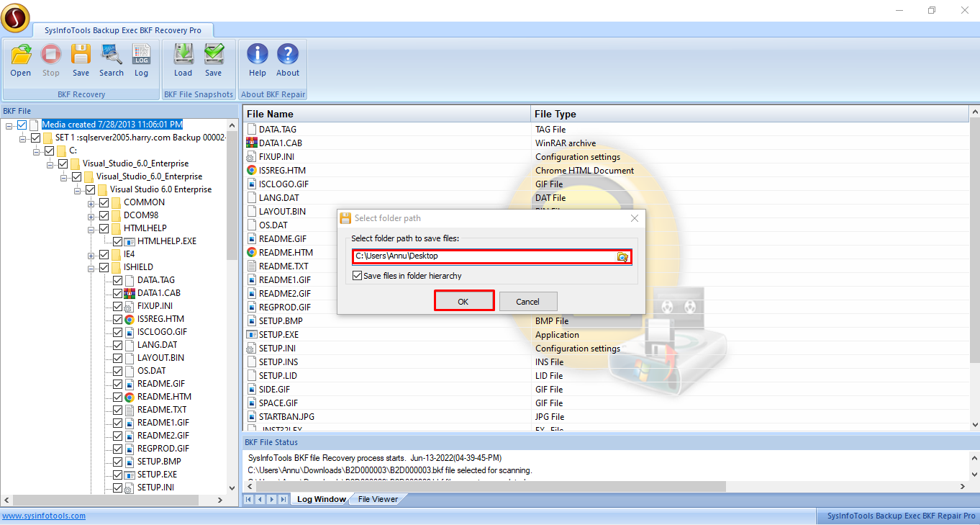
Task: Click the folder path input field
Action: (485, 256)
